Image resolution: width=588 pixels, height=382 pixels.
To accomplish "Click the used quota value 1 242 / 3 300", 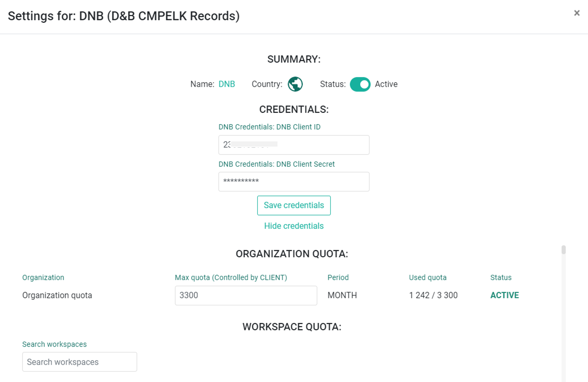I will 433,295.
